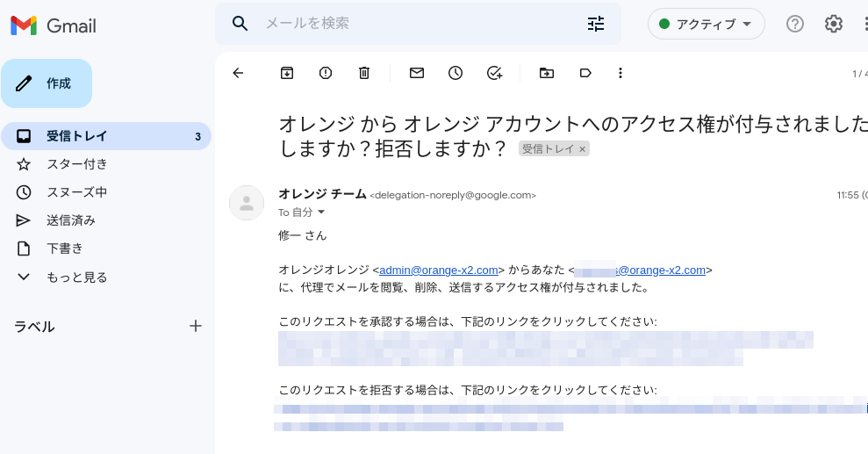Open the search options filter icon
Image resolution: width=868 pixels, height=454 pixels.
click(x=596, y=24)
